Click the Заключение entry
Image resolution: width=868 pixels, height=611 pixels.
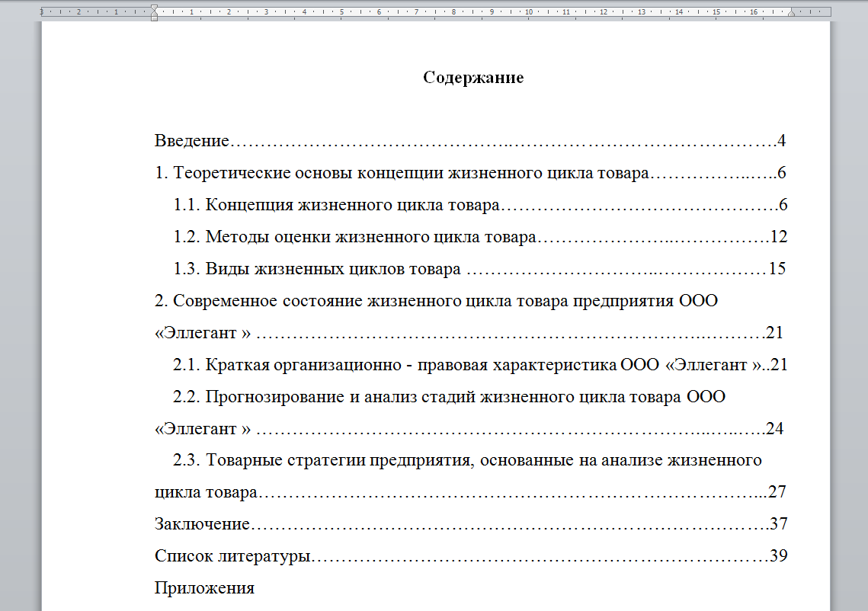coord(200,524)
